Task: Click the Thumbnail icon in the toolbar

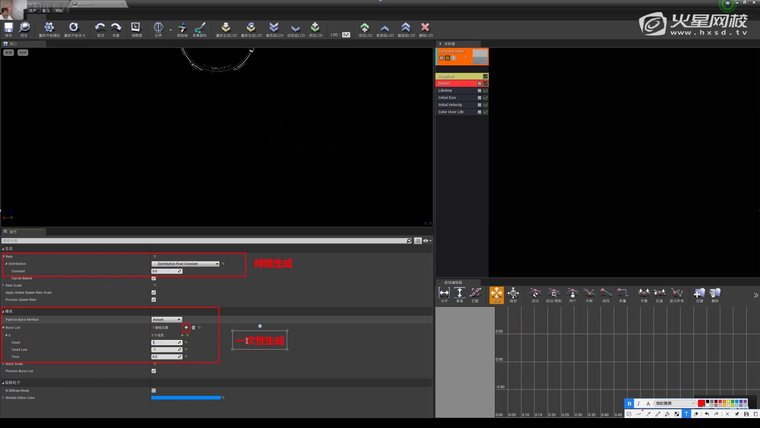Action: coord(137,29)
